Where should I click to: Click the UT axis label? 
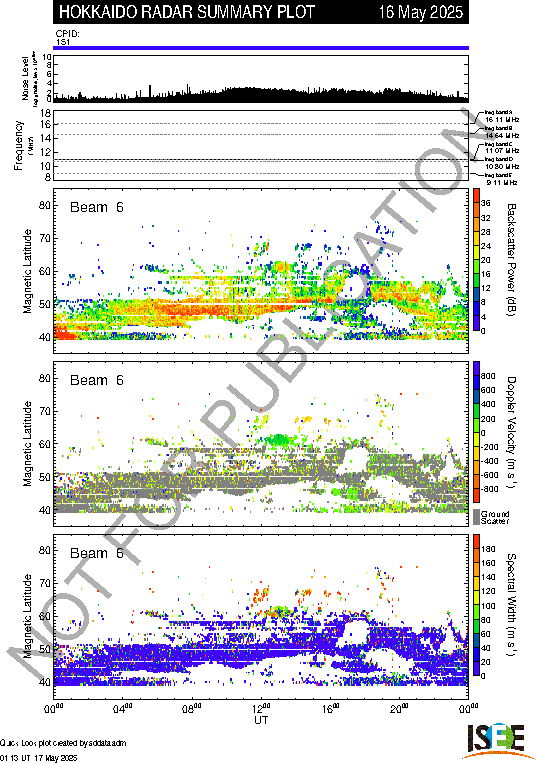point(261,720)
